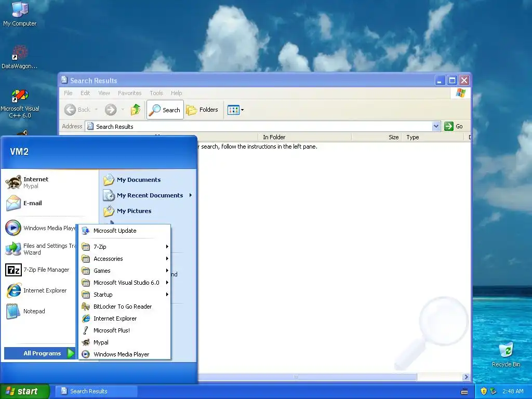Open My Computer desktop icon

(x=20, y=14)
